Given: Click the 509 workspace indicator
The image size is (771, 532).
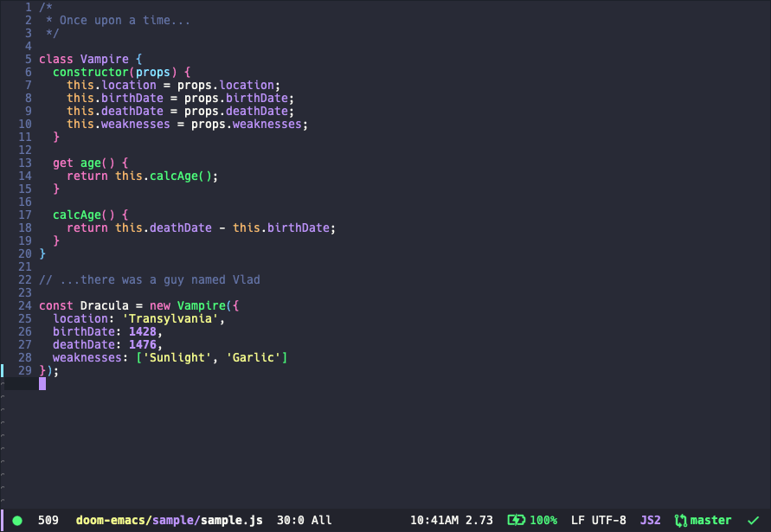Looking at the screenshot, I should click(48, 520).
